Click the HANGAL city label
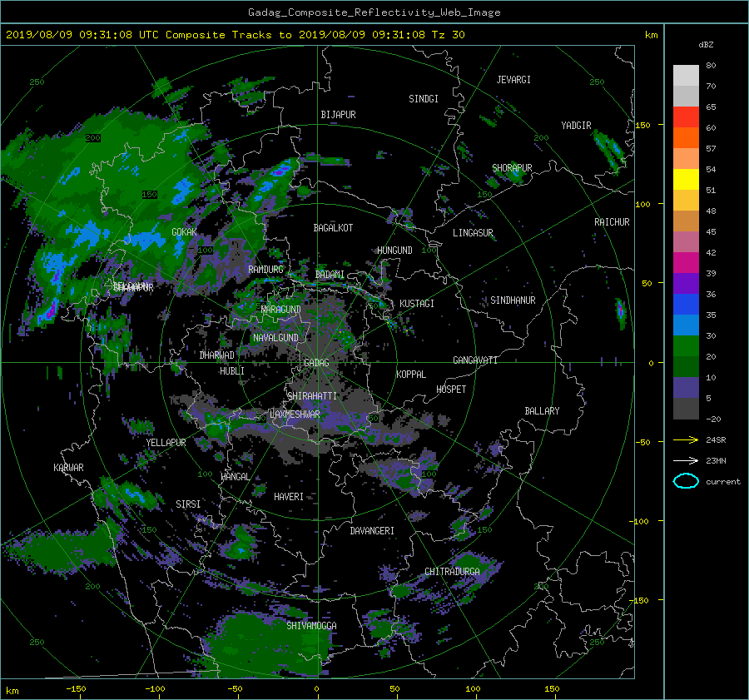Viewport: 749px width, 700px height. pos(235,477)
